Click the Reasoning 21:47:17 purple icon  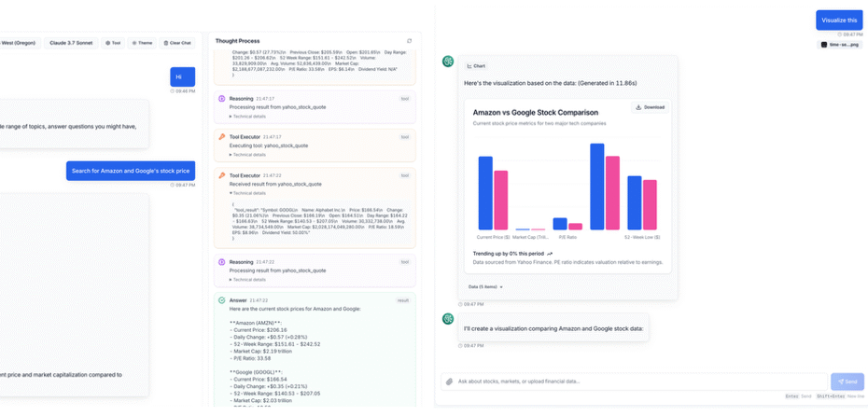(222, 99)
